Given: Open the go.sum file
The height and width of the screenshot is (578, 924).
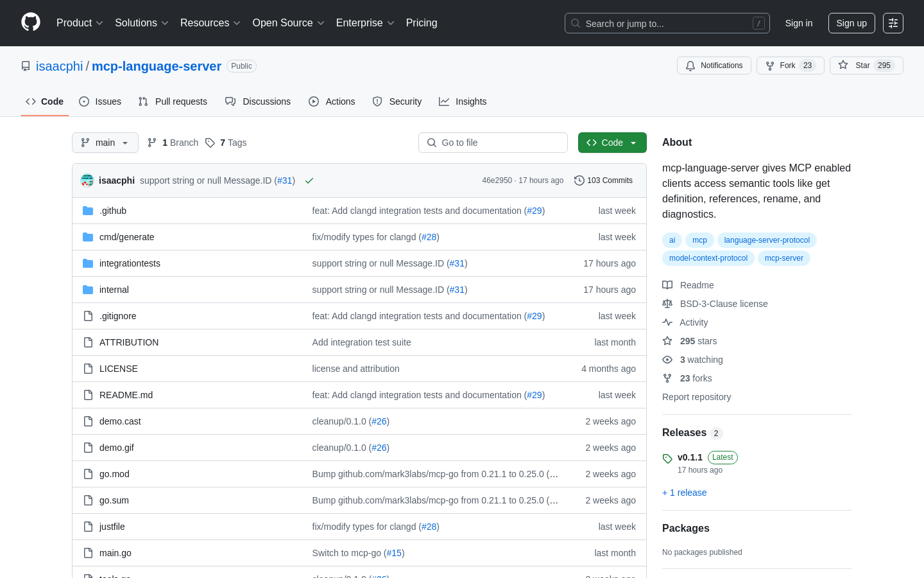Looking at the screenshot, I should click(114, 500).
